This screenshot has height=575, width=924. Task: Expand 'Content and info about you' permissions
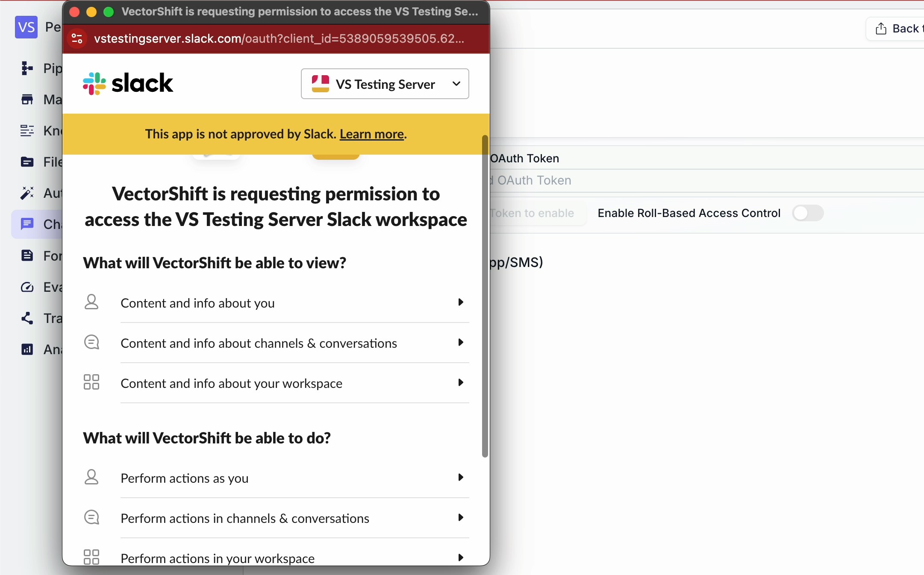point(461,302)
